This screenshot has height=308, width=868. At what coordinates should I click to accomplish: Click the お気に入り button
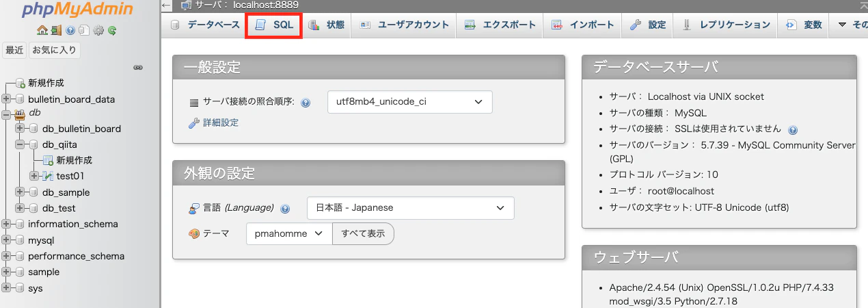(x=55, y=50)
